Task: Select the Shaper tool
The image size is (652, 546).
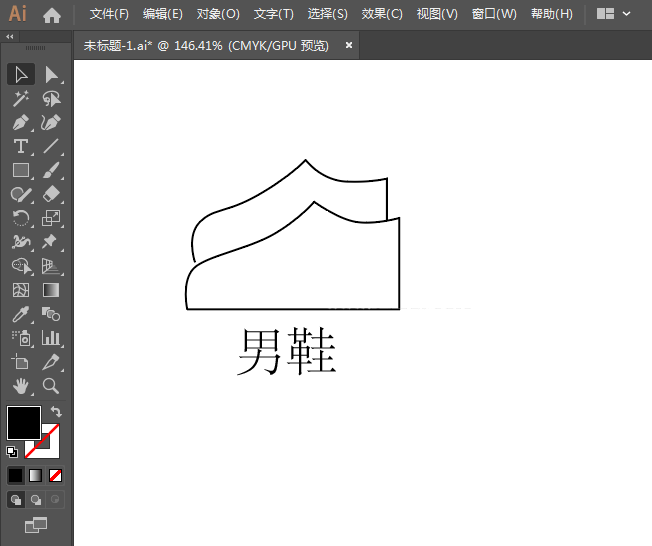Action: pyautogui.click(x=21, y=194)
